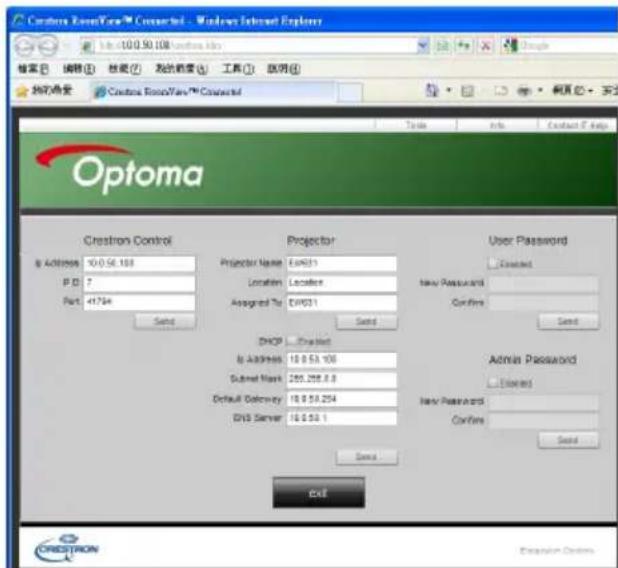Open a new blank browser tab
618x568 pixels.
coord(350,93)
